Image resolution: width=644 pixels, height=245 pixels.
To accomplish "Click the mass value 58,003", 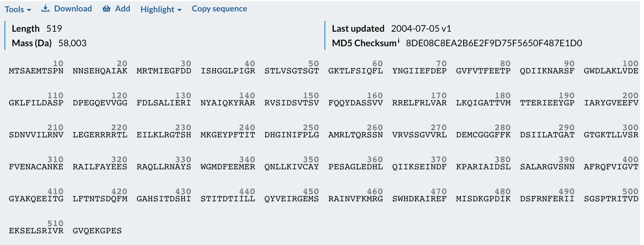I will click(72, 43).
